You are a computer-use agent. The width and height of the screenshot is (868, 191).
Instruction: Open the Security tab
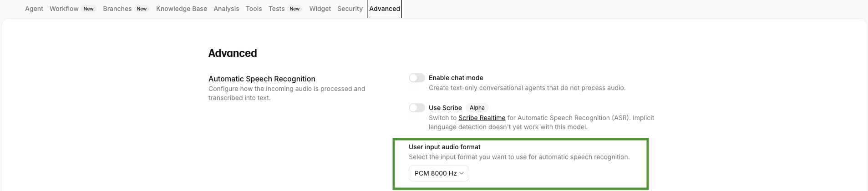[x=350, y=9]
